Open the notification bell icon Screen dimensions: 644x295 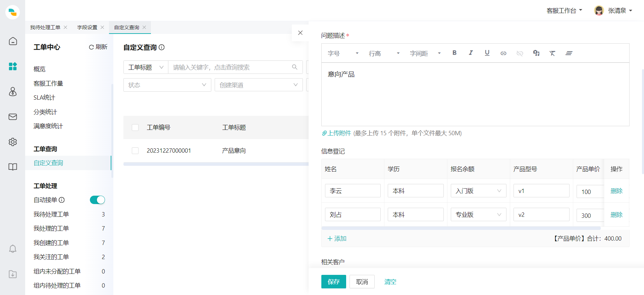click(13, 249)
